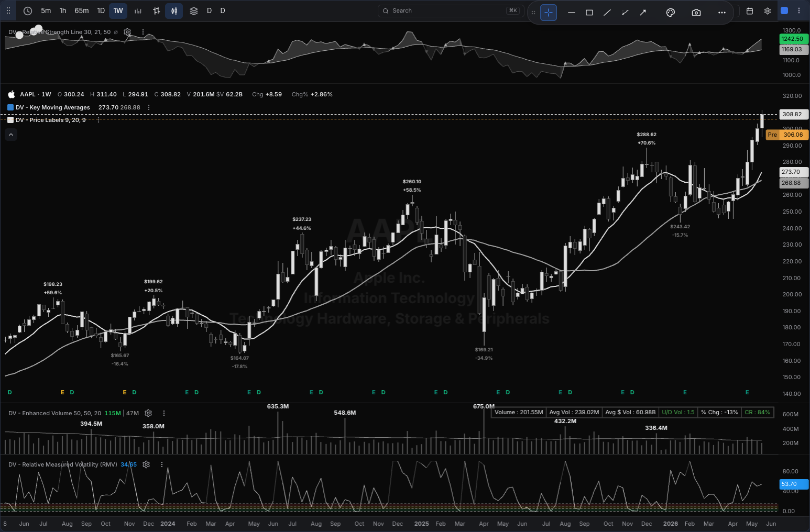Click the CR : 84% stat
The image size is (810, 532).
point(757,412)
